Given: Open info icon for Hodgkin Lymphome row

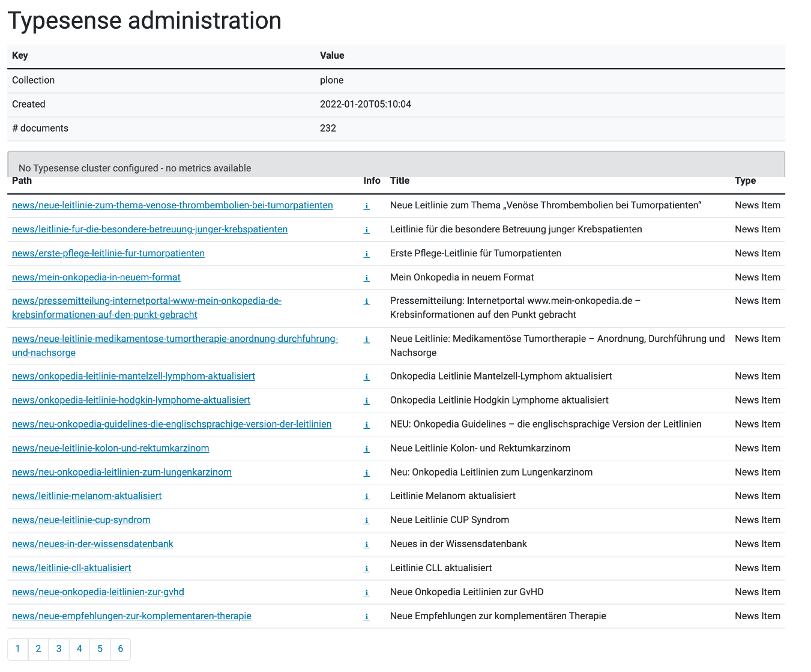Looking at the screenshot, I should coord(367,401).
